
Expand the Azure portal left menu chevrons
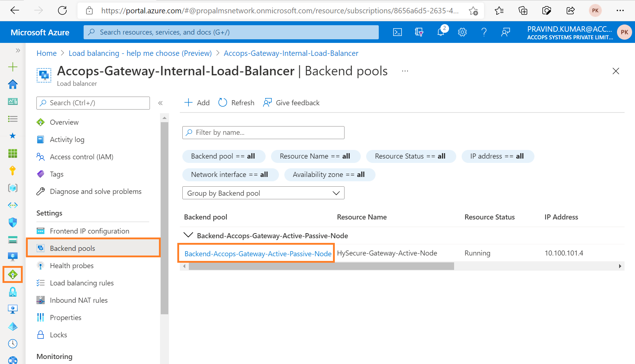(18, 50)
